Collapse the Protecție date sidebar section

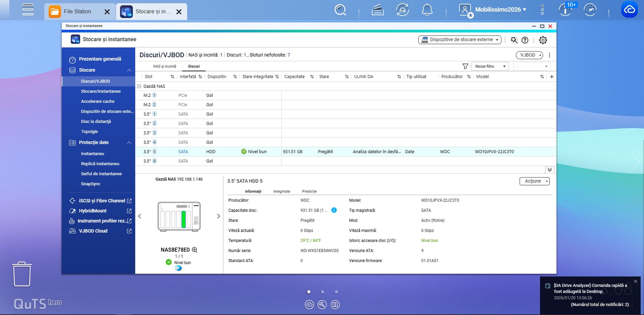click(129, 142)
